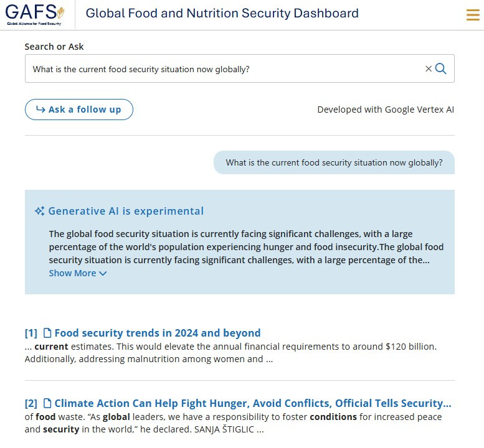Expand the AI answer with Show More

click(x=72, y=273)
